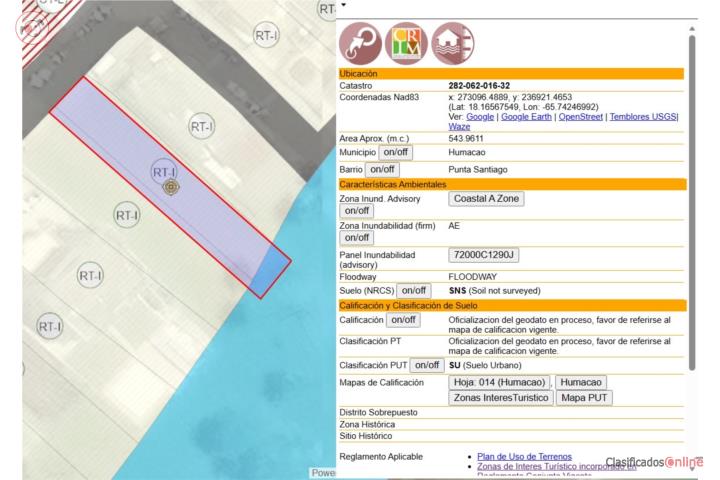Viewport: 720px width, 480px height.
Task: Click the target marker on the parcel
Action: point(171,187)
